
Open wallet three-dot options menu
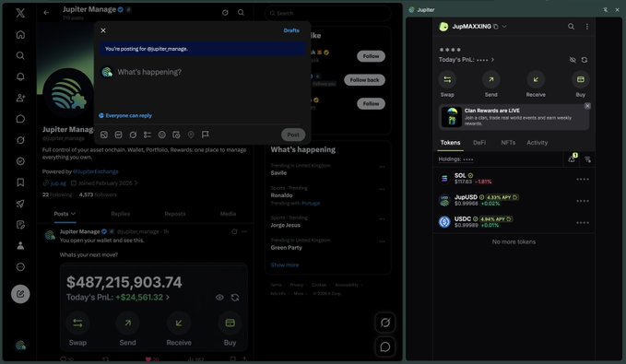coord(587,27)
